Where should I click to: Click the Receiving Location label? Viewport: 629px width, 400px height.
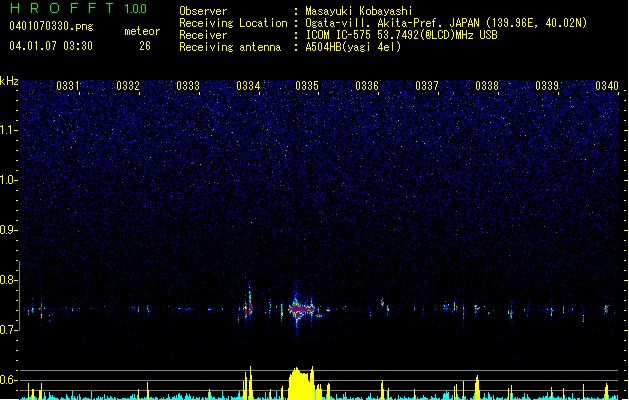233,23
